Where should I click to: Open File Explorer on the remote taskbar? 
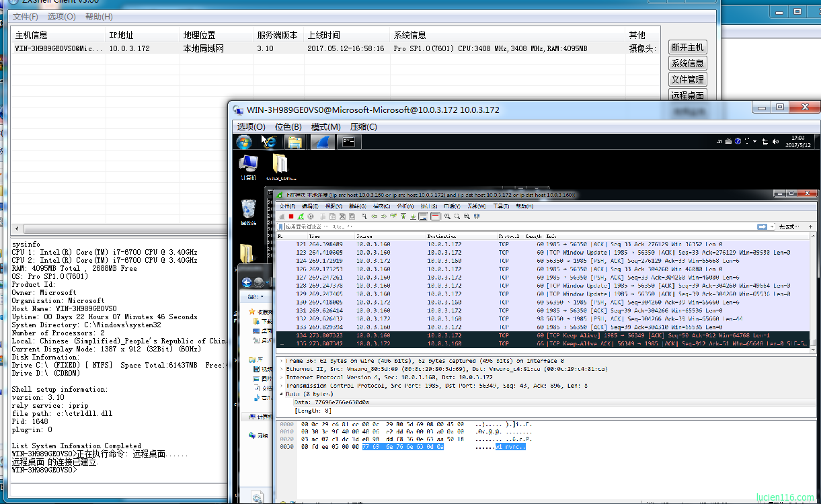294,142
